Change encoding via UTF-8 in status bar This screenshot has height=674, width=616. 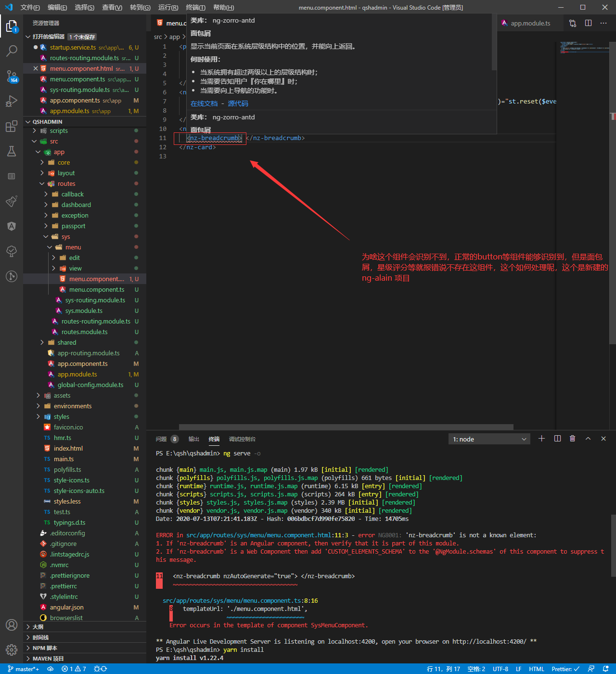[500, 669]
